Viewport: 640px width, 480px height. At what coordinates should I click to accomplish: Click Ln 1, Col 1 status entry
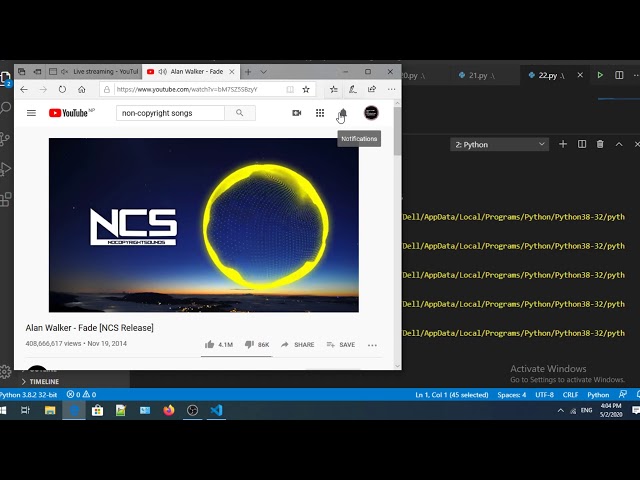(x=451, y=395)
